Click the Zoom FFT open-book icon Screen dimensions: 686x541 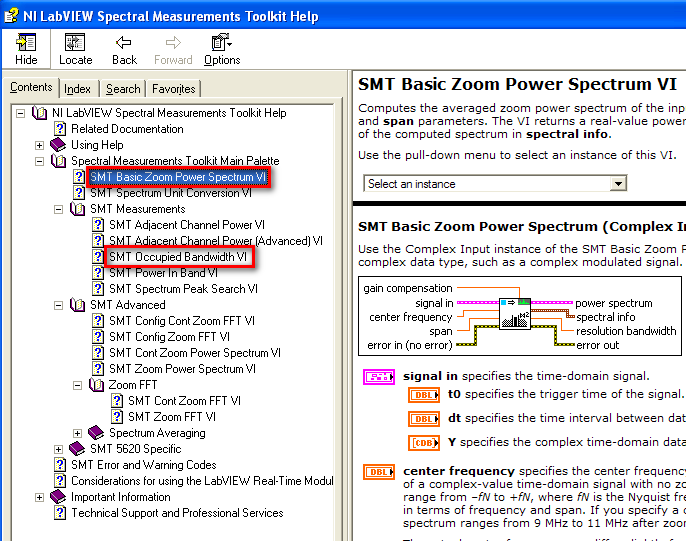(x=96, y=385)
